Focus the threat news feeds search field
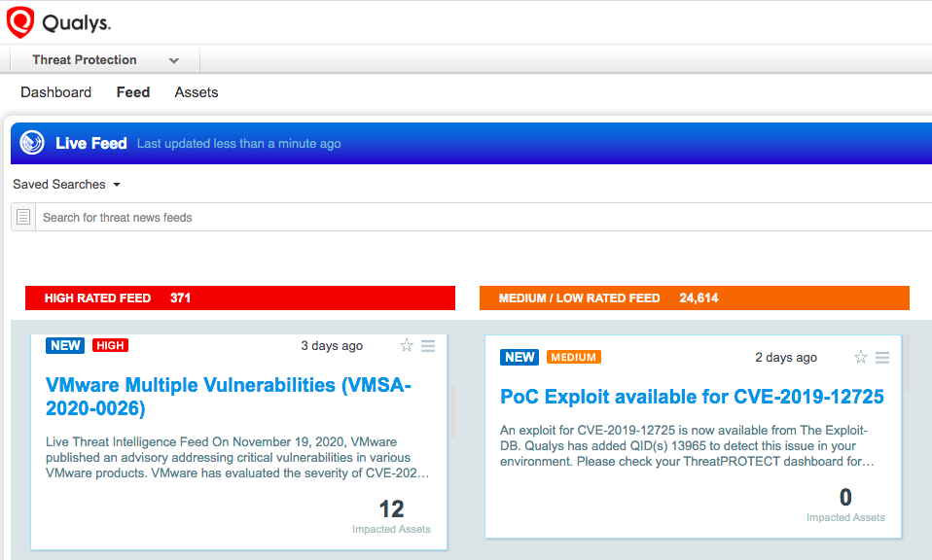932x560 pixels. click(484, 218)
